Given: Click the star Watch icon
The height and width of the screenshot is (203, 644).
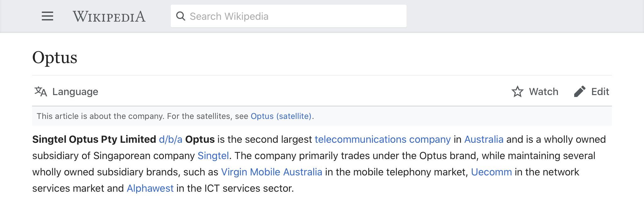Looking at the screenshot, I should [518, 92].
